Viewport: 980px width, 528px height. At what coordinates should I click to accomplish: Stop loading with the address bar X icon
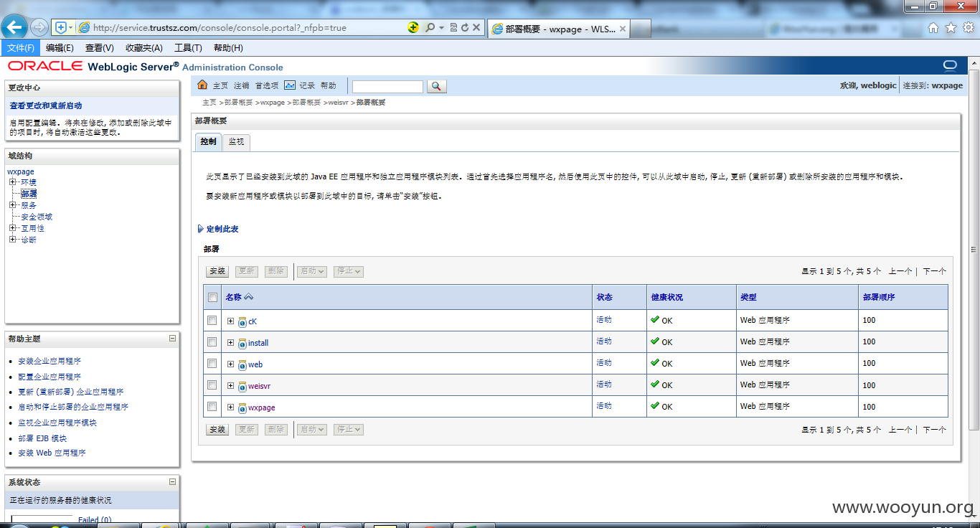(476, 27)
